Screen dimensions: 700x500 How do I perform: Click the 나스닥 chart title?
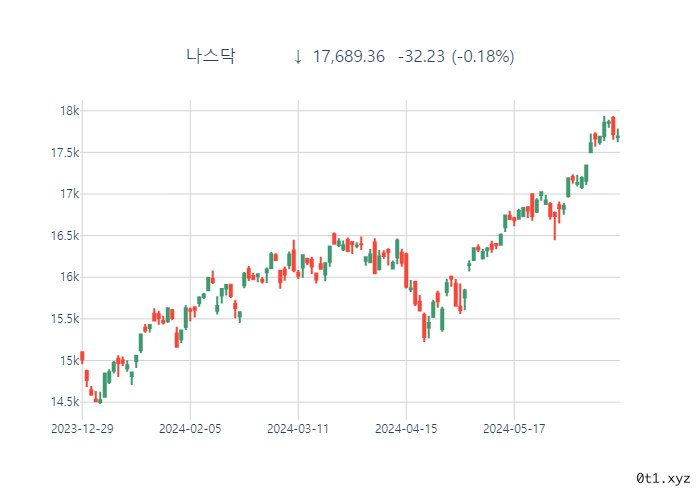tap(210, 56)
